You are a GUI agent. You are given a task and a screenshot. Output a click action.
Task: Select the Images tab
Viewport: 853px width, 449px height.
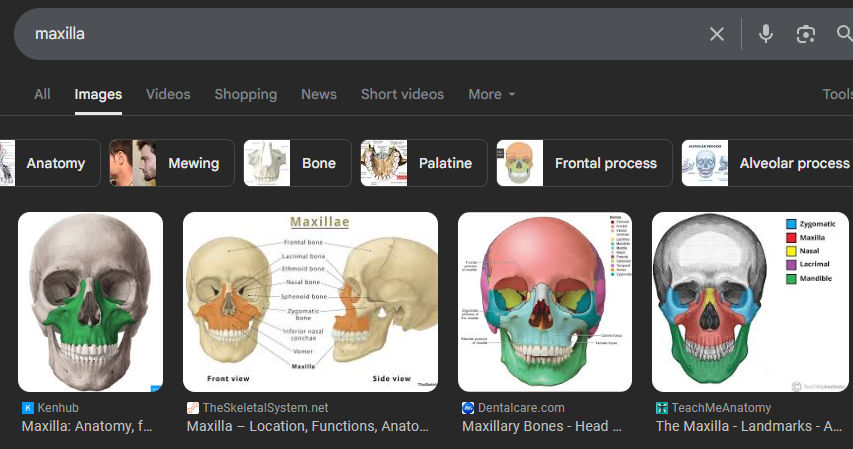click(x=98, y=94)
